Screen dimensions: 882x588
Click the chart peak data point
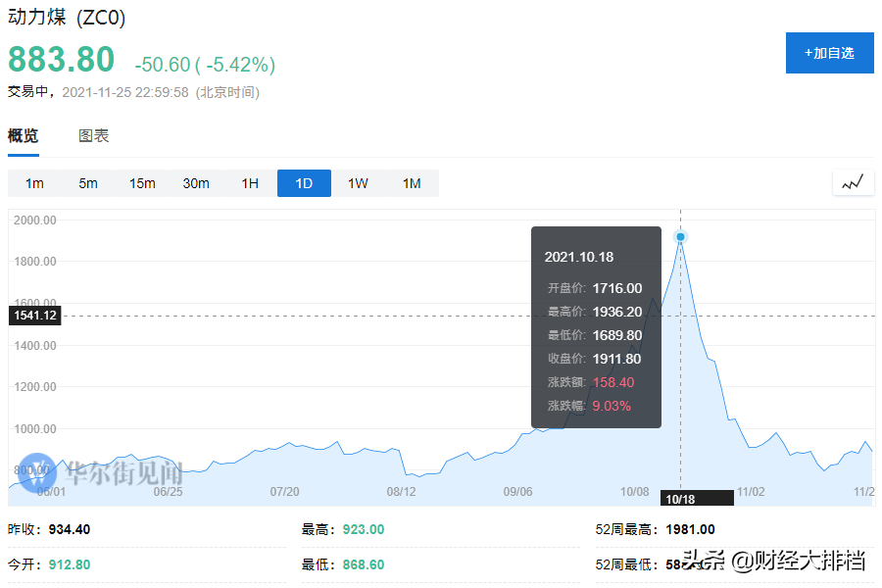click(680, 237)
